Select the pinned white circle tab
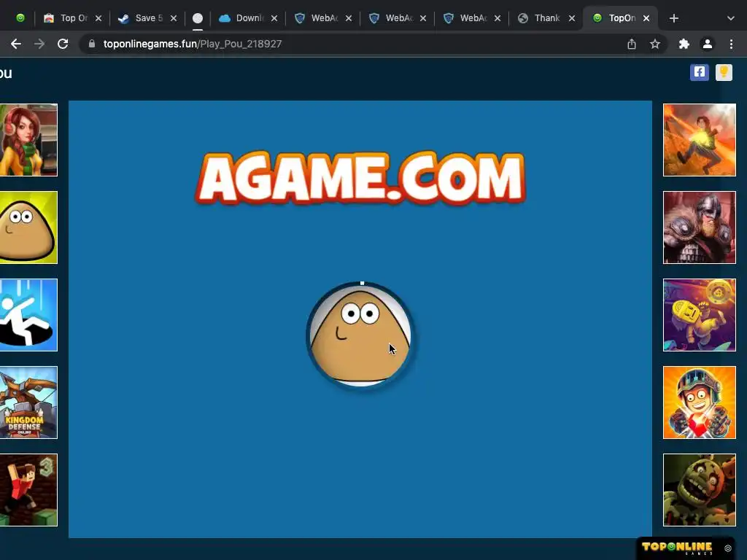 click(198, 18)
